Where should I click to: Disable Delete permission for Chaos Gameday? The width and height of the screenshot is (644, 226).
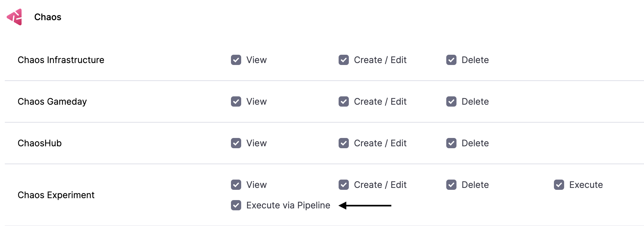pyautogui.click(x=451, y=101)
